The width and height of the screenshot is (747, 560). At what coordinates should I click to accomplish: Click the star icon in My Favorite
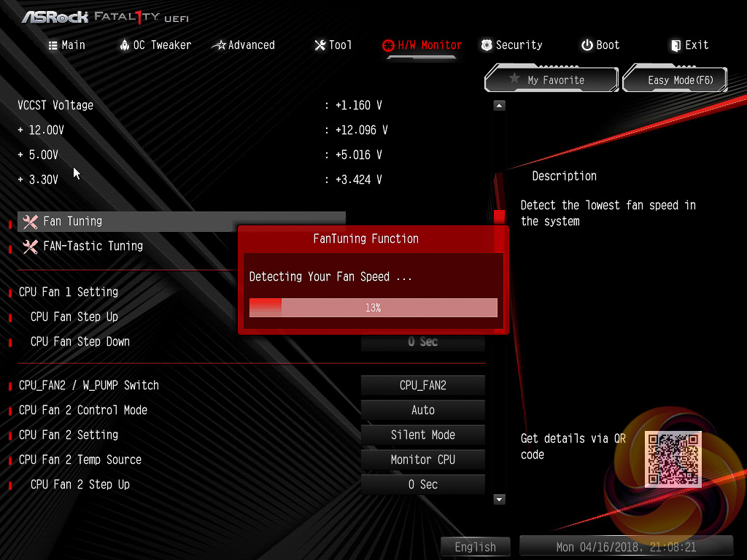514,79
